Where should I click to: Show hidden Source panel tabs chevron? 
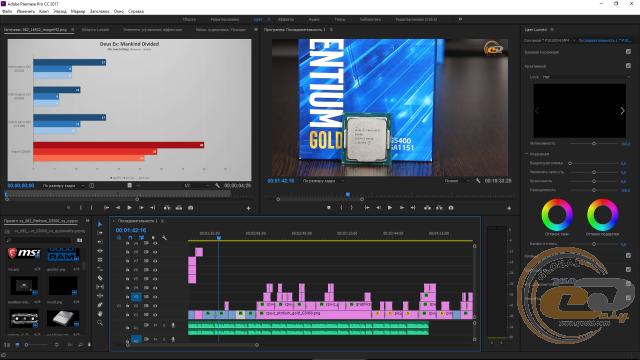tap(256, 29)
